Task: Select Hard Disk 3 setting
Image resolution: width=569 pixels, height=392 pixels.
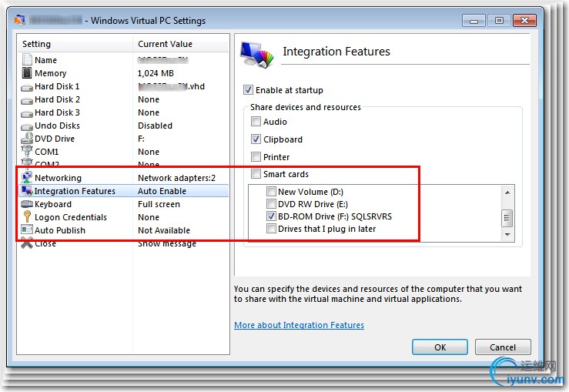Action: click(123, 112)
